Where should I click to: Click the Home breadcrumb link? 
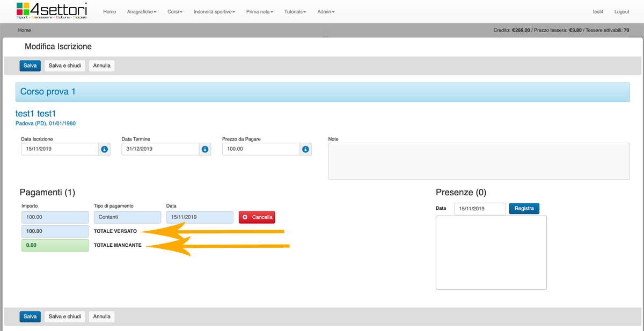(x=25, y=31)
